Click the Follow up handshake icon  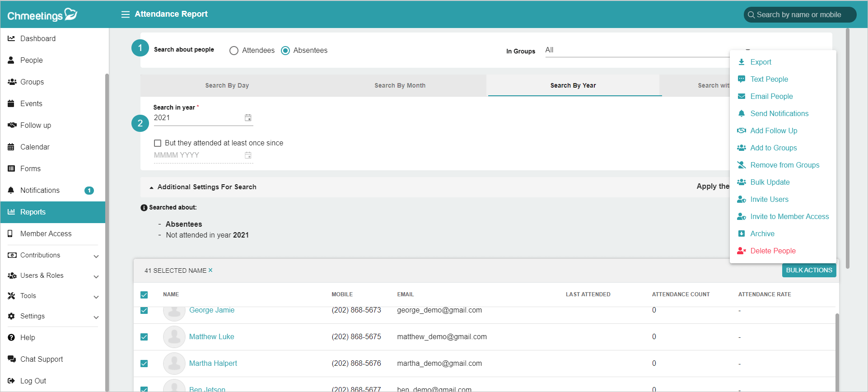tap(12, 125)
